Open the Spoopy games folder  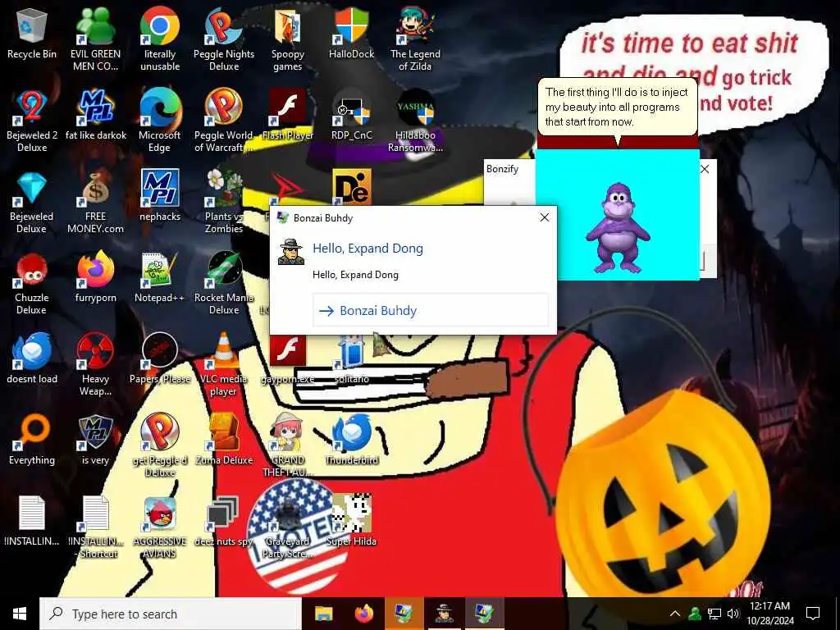(x=288, y=39)
